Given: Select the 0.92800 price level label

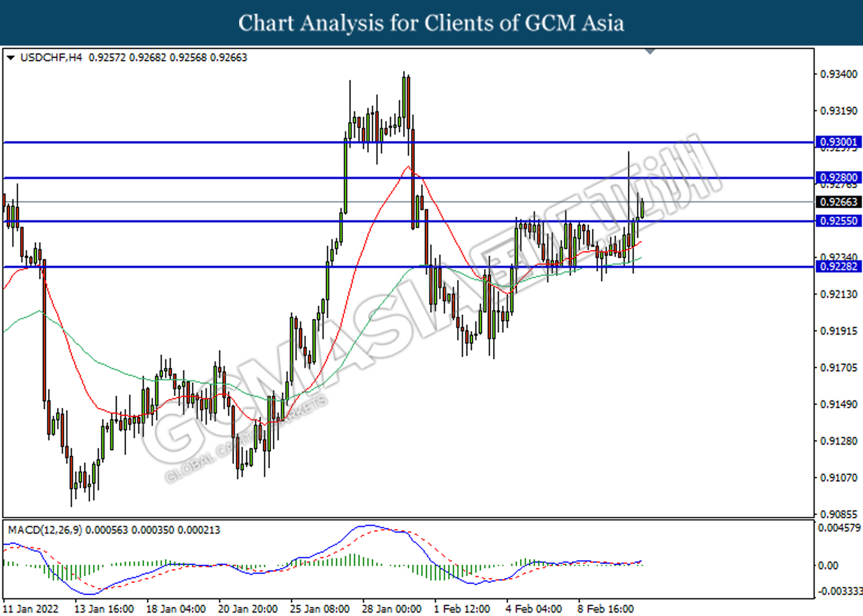Looking at the screenshot, I should pos(838,178).
